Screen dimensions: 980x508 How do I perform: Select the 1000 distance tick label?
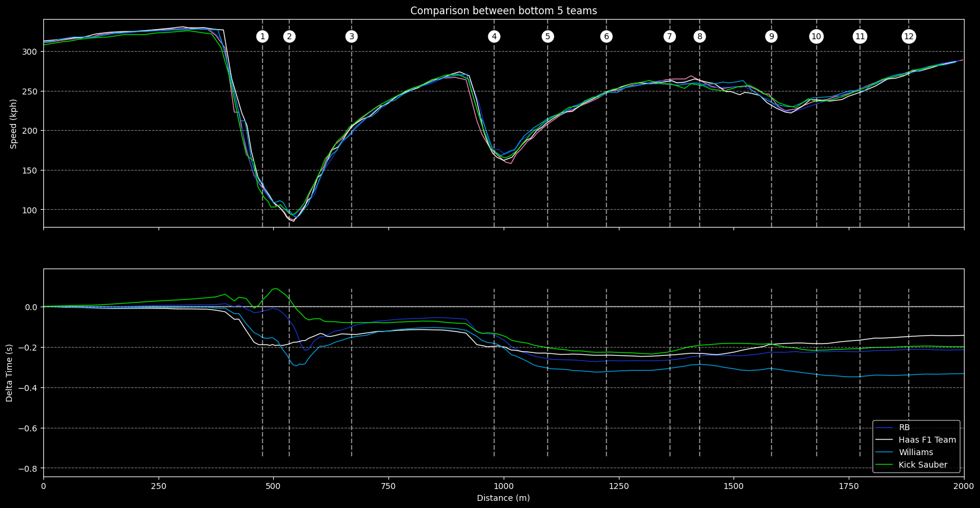[x=504, y=486]
